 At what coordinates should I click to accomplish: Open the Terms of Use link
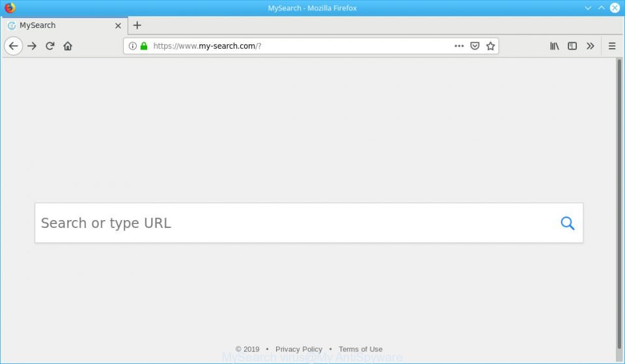pos(360,349)
